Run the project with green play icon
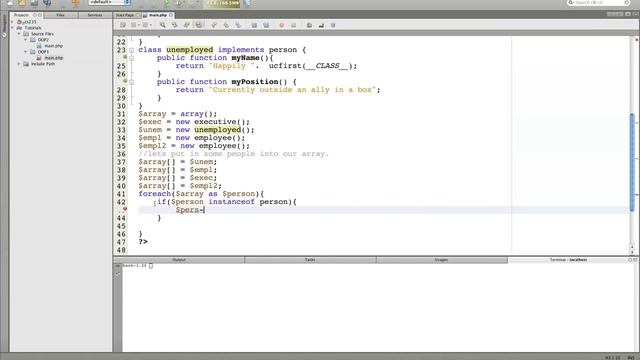The image size is (640, 360). 167,3
